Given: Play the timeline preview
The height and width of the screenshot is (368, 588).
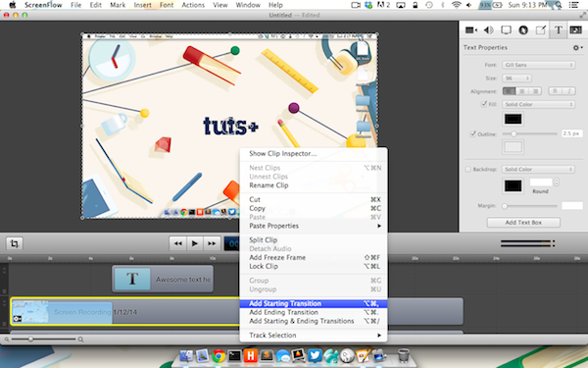Looking at the screenshot, I should point(195,243).
